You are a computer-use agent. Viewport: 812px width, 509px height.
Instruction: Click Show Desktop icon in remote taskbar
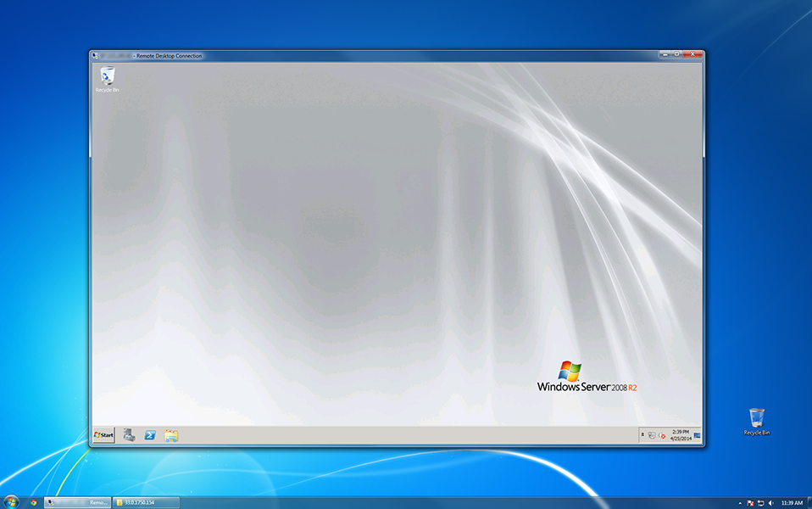click(x=697, y=435)
